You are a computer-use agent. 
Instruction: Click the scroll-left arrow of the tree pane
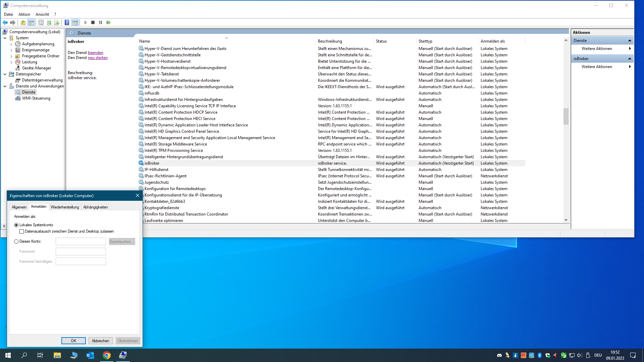tap(4, 226)
